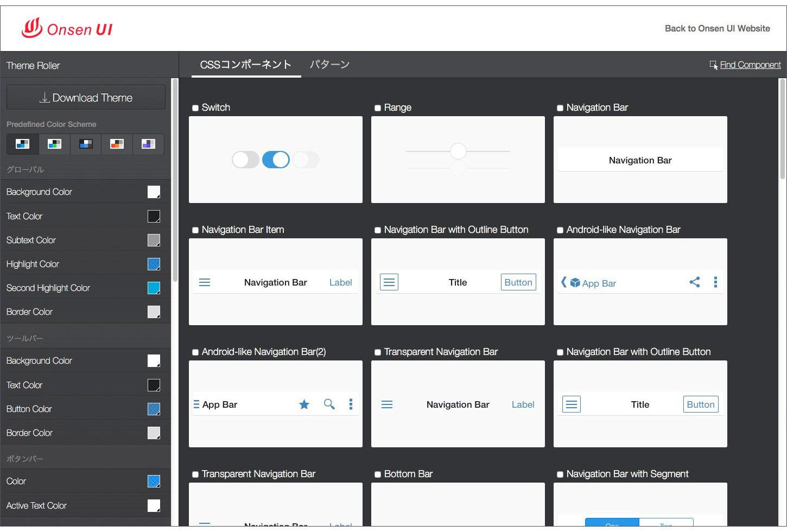Screen dimensions: 787x532
Task: Open the ツールバー Background Color swatch
Action: (x=154, y=361)
